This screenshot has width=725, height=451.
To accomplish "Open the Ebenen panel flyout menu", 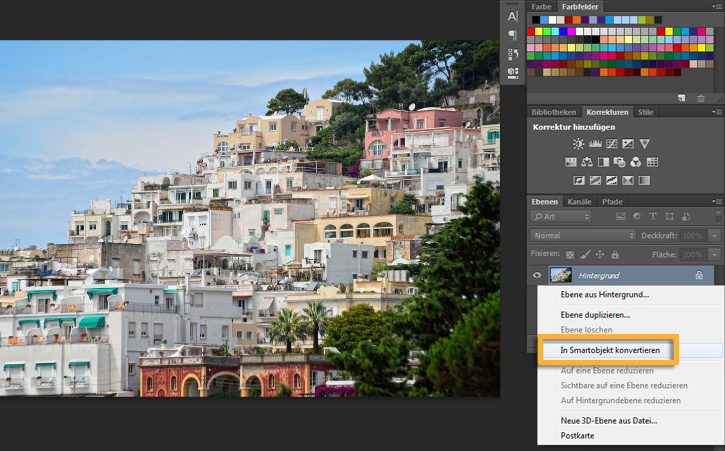I will point(717,202).
